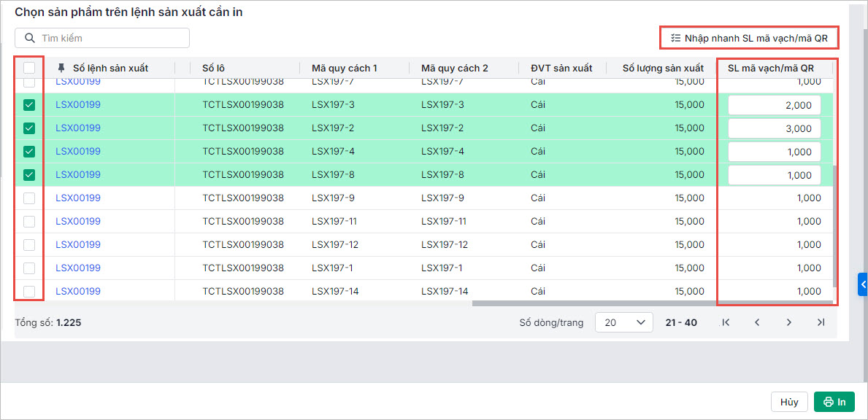The image size is (868, 420).
Task: Open LSX00199 link in LSX197-9 row
Action: 78,198
